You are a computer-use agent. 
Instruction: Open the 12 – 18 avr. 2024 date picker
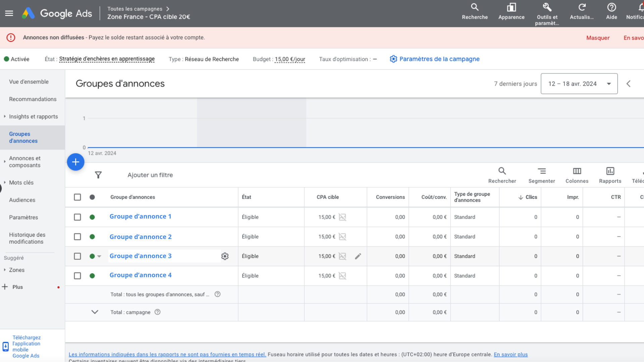point(579,84)
